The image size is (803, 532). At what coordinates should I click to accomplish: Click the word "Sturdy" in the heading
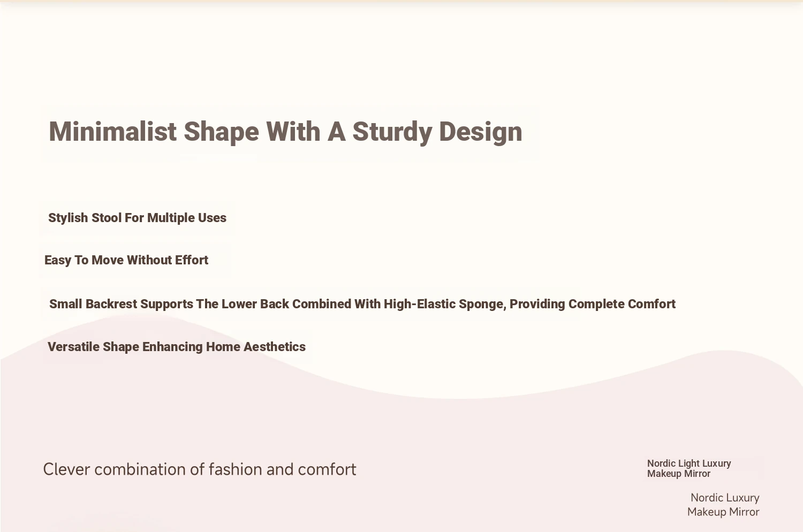[x=391, y=132]
